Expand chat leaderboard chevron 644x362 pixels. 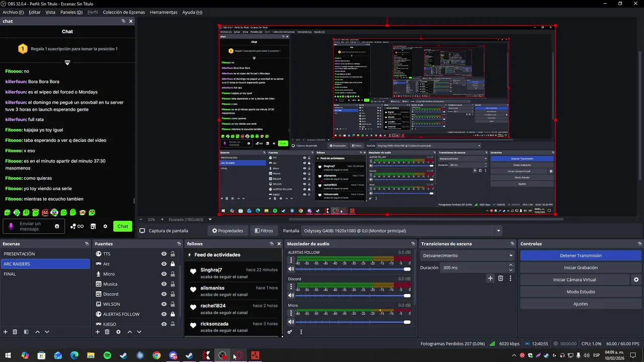pyautogui.click(x=67, y=63)
